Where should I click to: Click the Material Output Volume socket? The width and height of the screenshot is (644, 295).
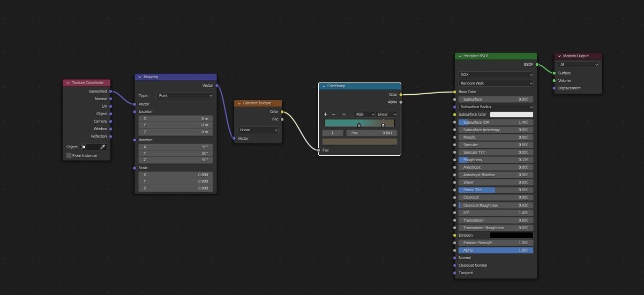click(x=554, y=80)
